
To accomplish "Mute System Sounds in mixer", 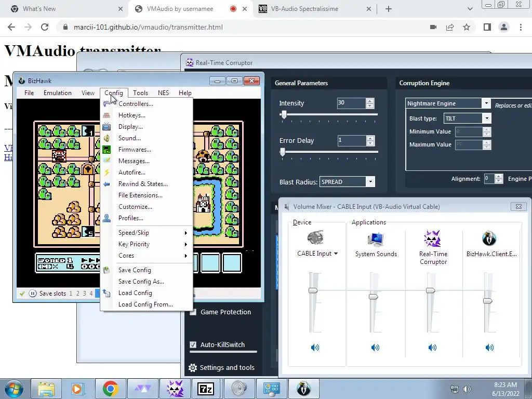I will point(375,348).
